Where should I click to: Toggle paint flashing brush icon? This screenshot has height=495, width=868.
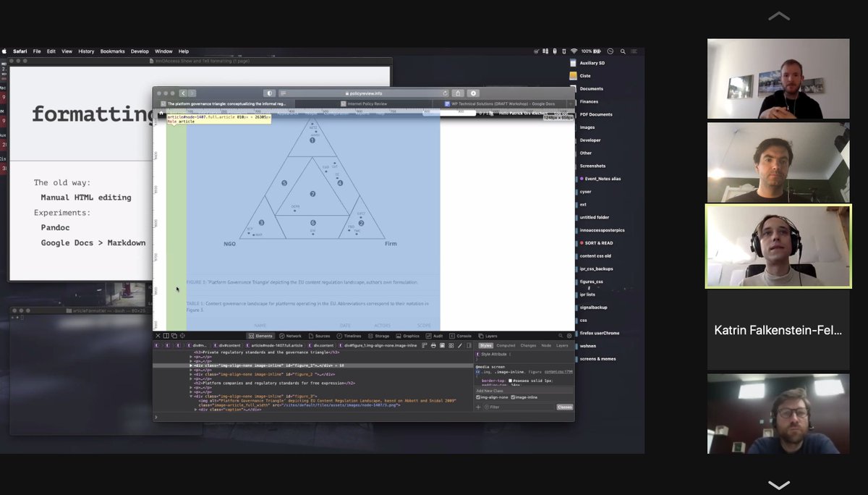[460, 345]
